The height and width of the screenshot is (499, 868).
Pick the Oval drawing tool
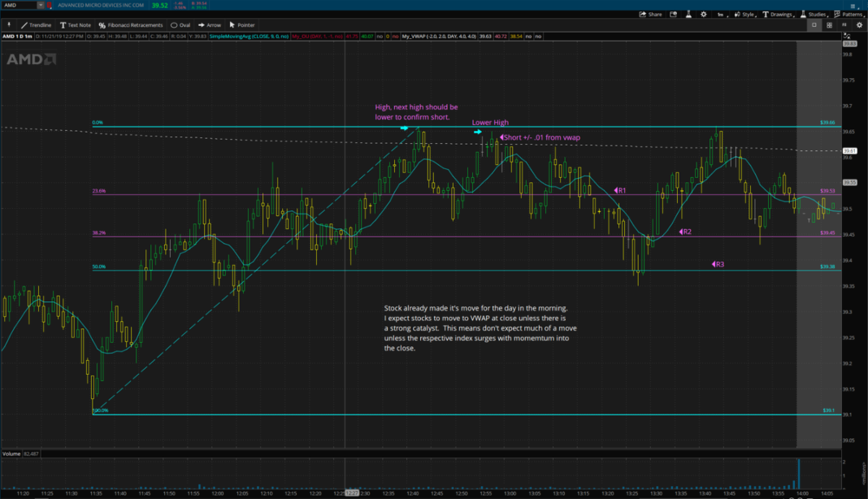(x=181, y=25)
